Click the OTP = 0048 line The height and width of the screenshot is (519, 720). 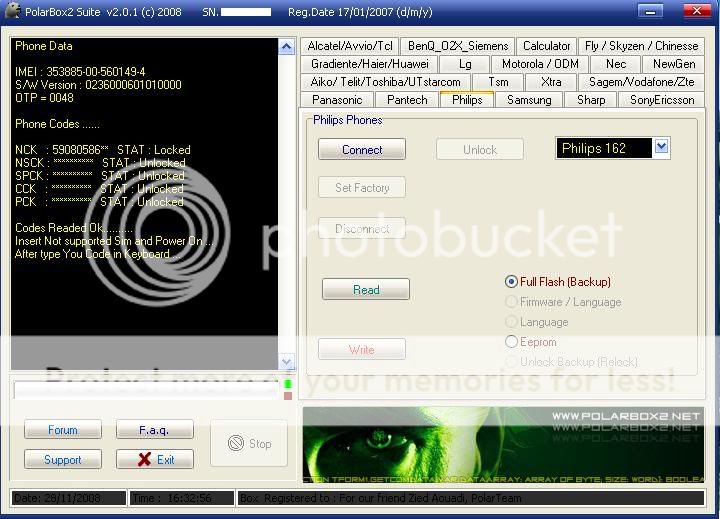tap(44, 97)
